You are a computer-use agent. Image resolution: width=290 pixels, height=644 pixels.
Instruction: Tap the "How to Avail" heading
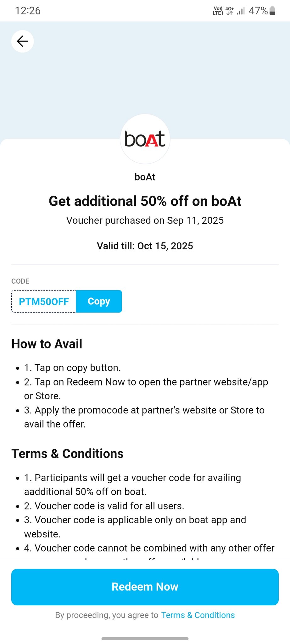pyautogui.click(x=47, y=344)
